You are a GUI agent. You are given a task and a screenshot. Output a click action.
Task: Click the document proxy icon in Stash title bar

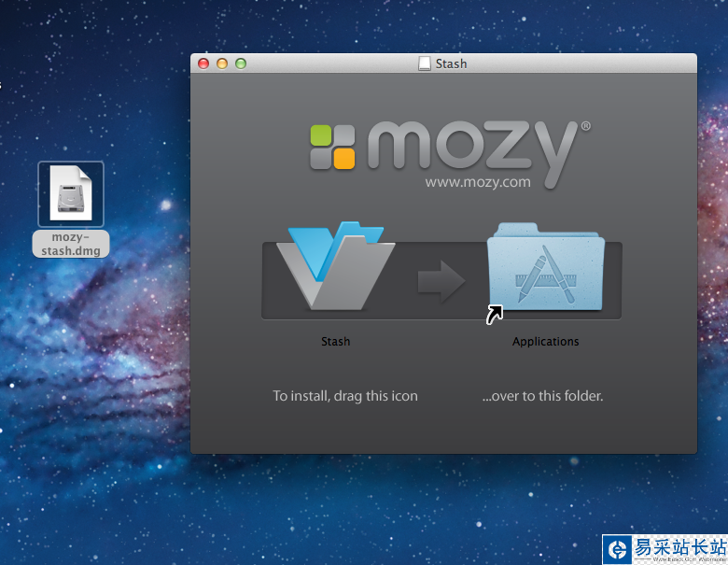(x=425, y=64)
